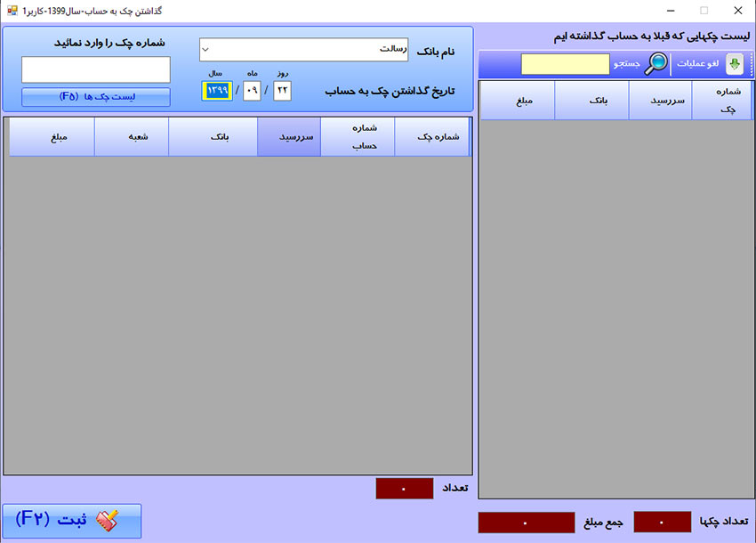Click the تعداد count box
Image resolution: width=756 pixels, height=543 pixels.
tap(405, 489)
